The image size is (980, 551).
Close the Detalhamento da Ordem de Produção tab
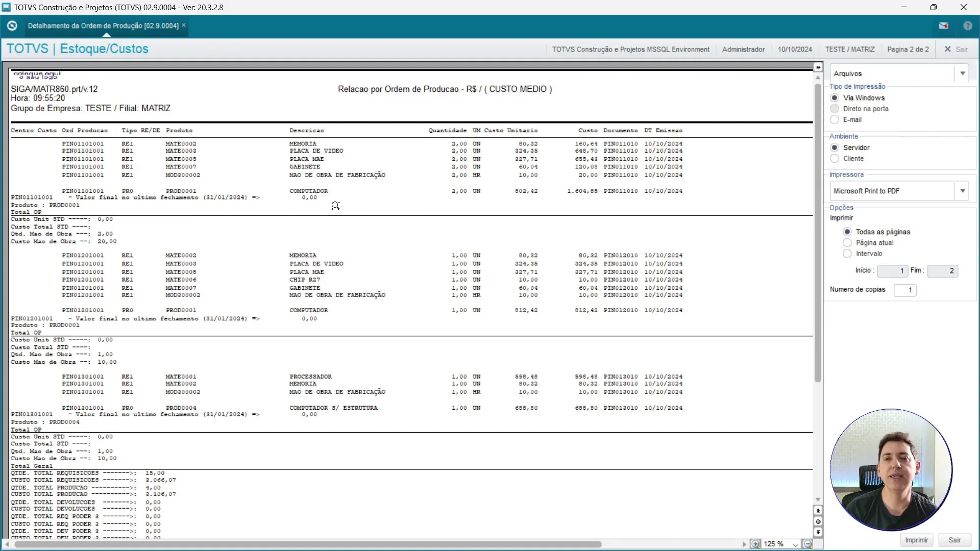184,25
